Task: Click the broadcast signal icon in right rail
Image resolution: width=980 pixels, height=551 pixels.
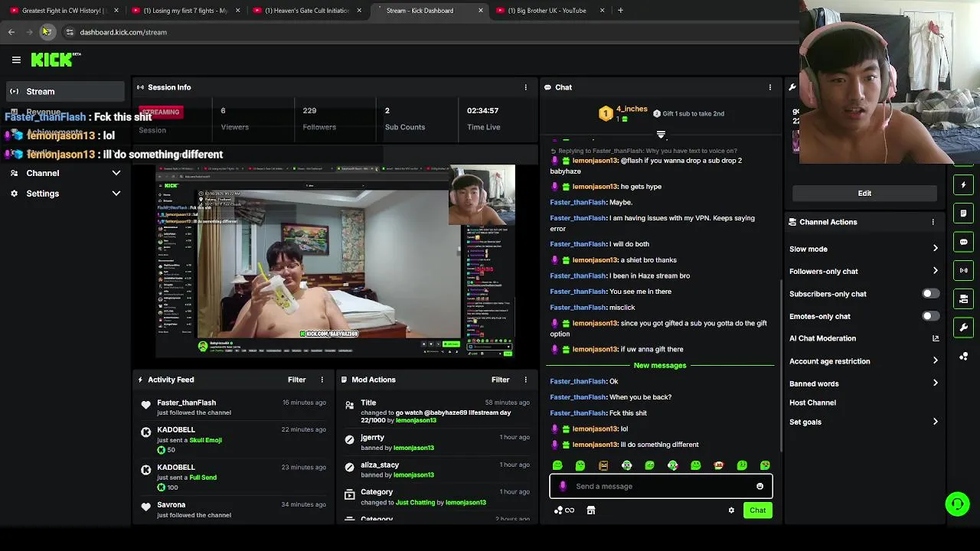Action: coord(963,270)
